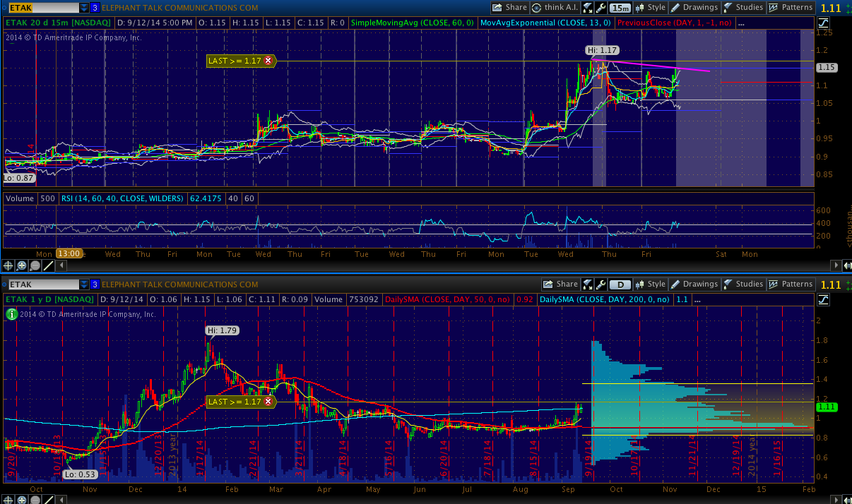Toggle the 15m timeframe button

click(x=620, y=8)
